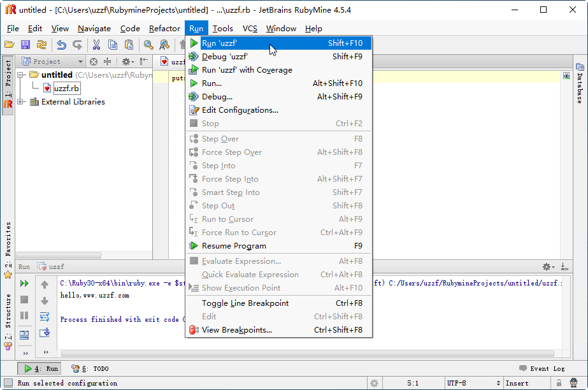Click the Cut scissors icon
The image size is (588, 390).
(96, 45)
